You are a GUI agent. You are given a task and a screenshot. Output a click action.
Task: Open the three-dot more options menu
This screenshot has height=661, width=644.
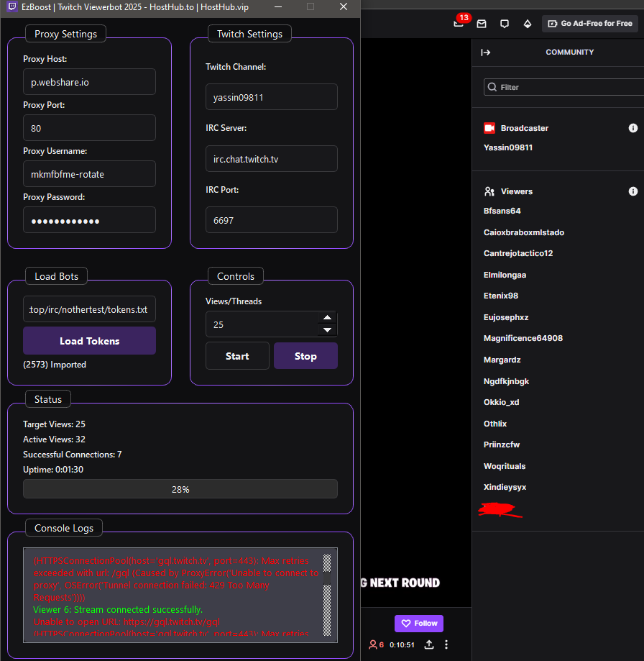click(x=446, y=644)
